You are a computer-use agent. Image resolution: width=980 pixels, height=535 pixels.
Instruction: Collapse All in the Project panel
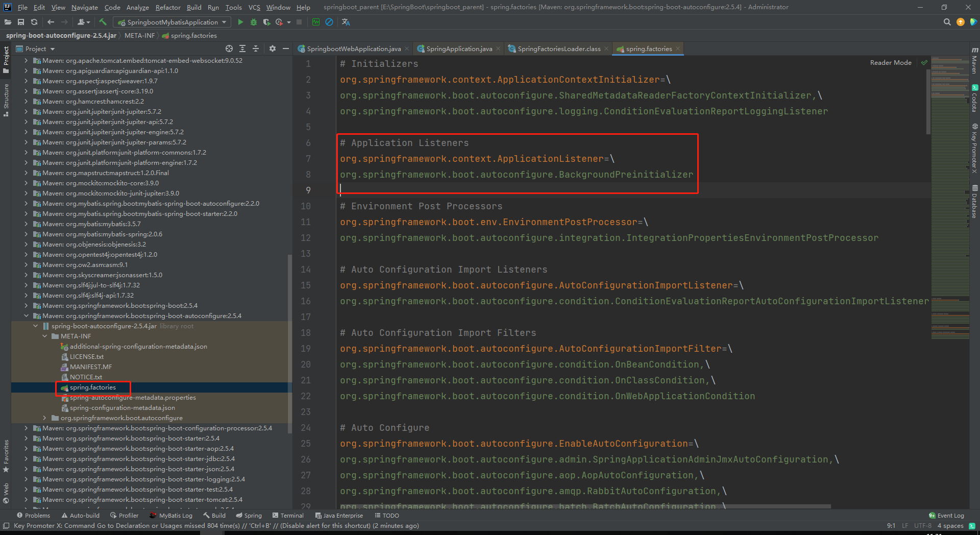[x=256, y=48]
